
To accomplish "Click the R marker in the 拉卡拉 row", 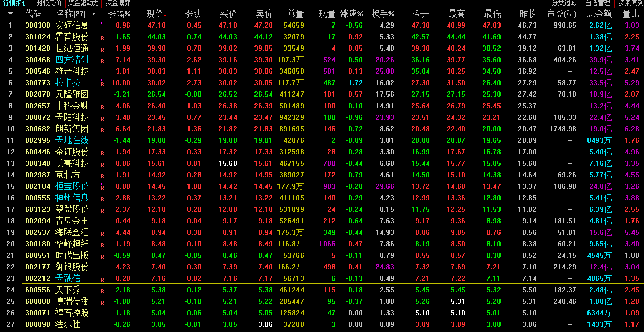I will tap(102, 84).
